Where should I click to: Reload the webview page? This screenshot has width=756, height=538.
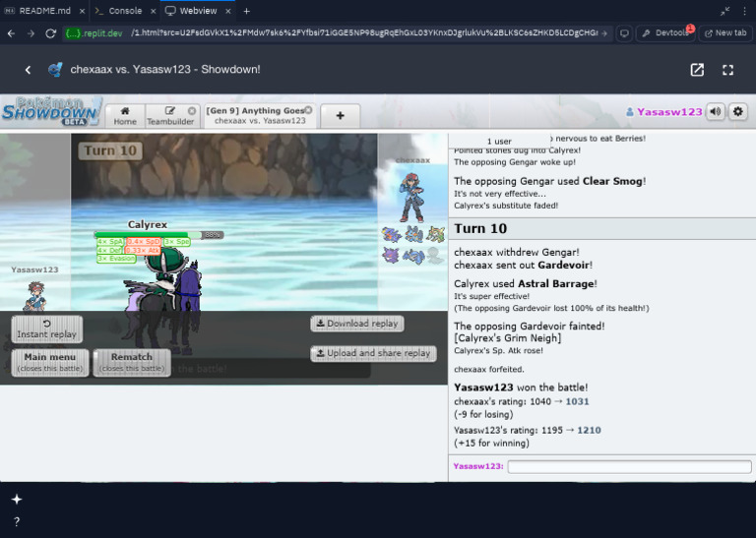(x=50, y=32)
